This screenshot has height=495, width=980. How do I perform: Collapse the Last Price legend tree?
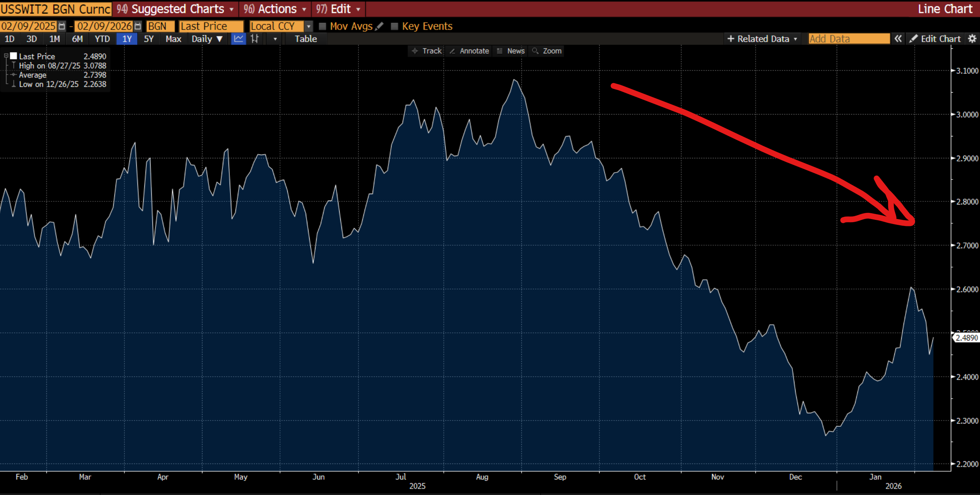click(x=6, y=56)
